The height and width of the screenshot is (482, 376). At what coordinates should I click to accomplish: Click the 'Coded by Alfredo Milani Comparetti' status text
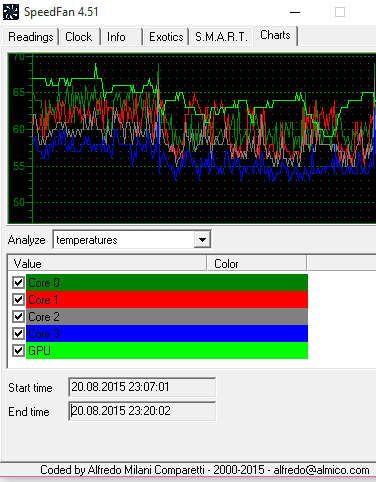coord(122,470)
